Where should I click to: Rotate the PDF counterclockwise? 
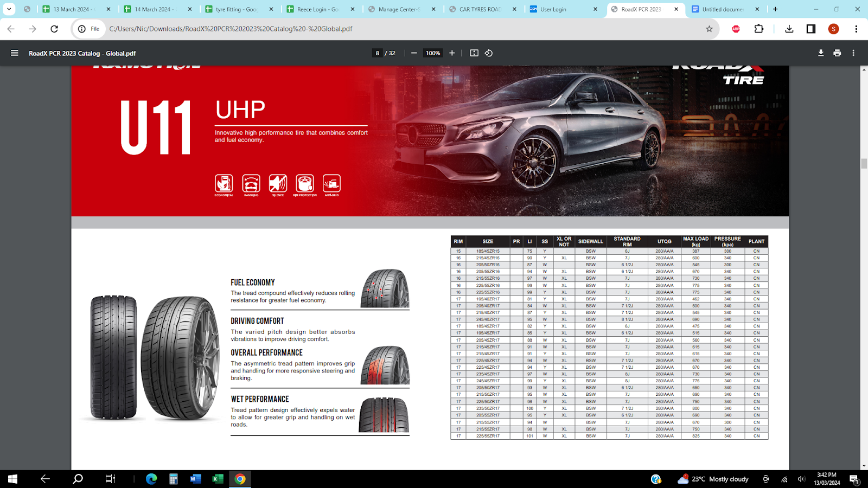click(489, 53)
